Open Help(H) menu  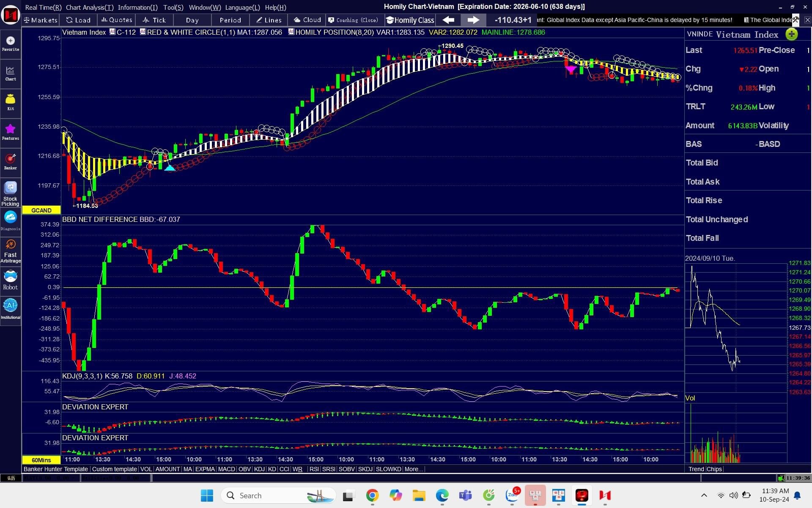click(276, 7)
